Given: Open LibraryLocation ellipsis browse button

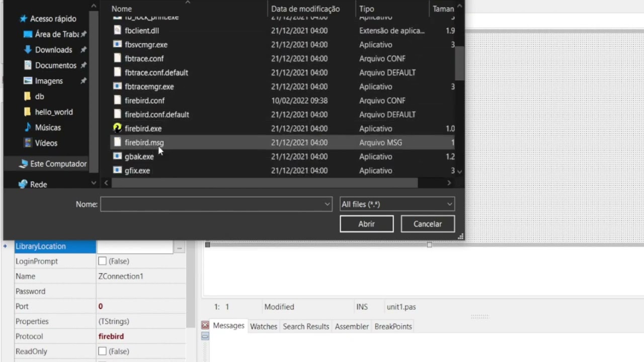Looking at the screenshot, I should point(179,247).
